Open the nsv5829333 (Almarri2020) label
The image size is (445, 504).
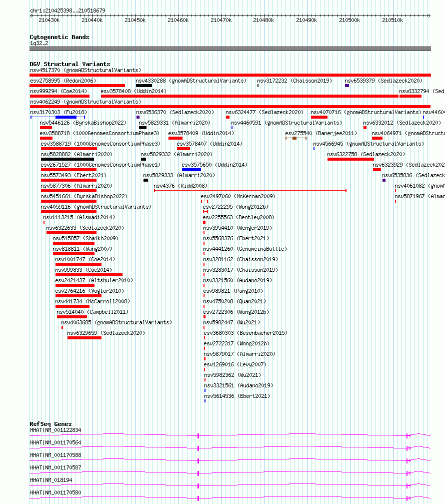(179, 175)
